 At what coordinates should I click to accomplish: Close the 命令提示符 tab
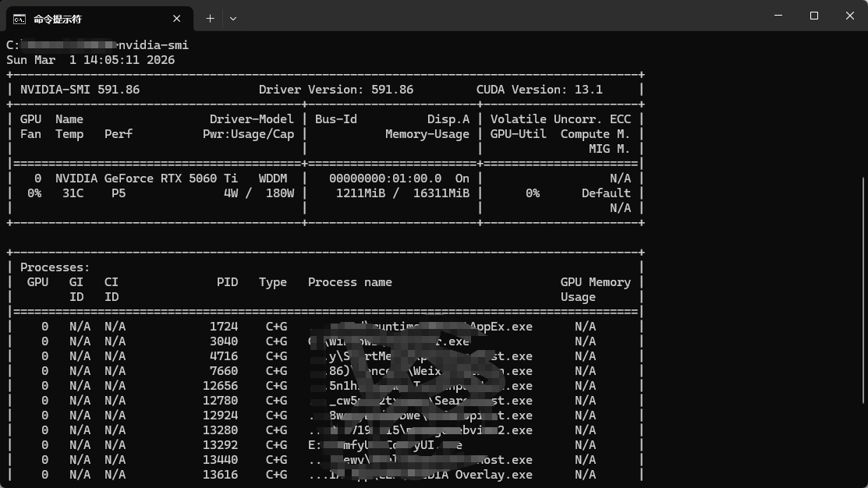point(176,19)
